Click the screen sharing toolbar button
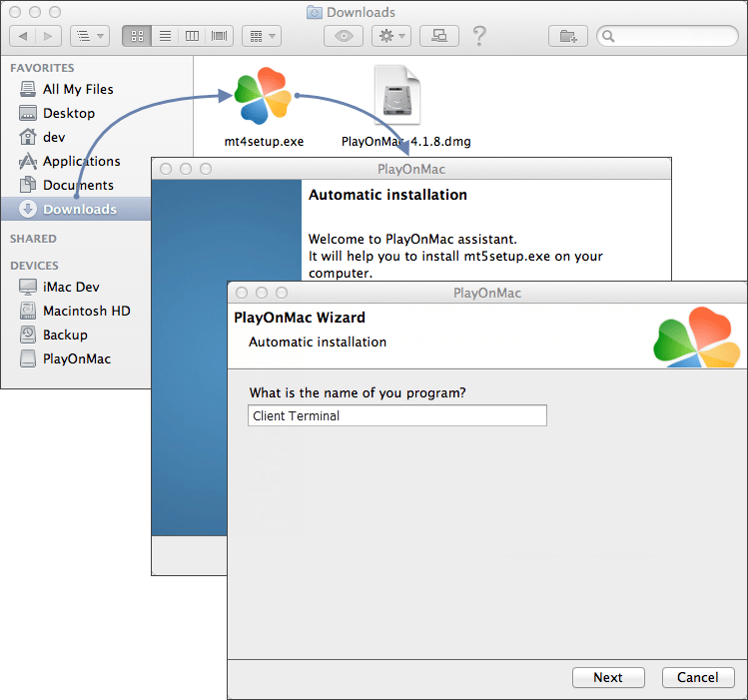The image size is (748, 700). (438, 36)
